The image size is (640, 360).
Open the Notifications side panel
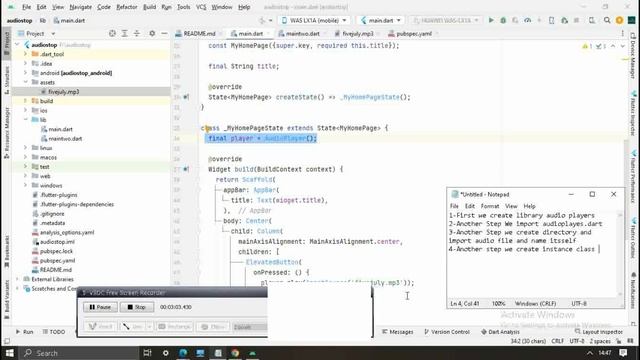click(633, 291)
